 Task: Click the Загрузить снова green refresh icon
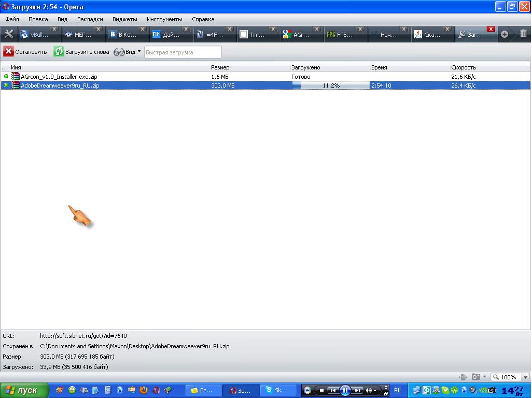pos(59,51)
